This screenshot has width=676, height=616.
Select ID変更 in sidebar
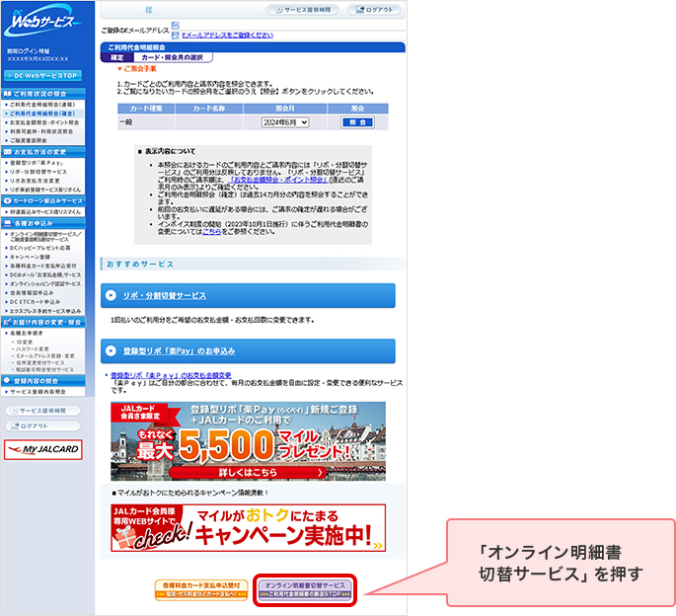click(25, 343)
